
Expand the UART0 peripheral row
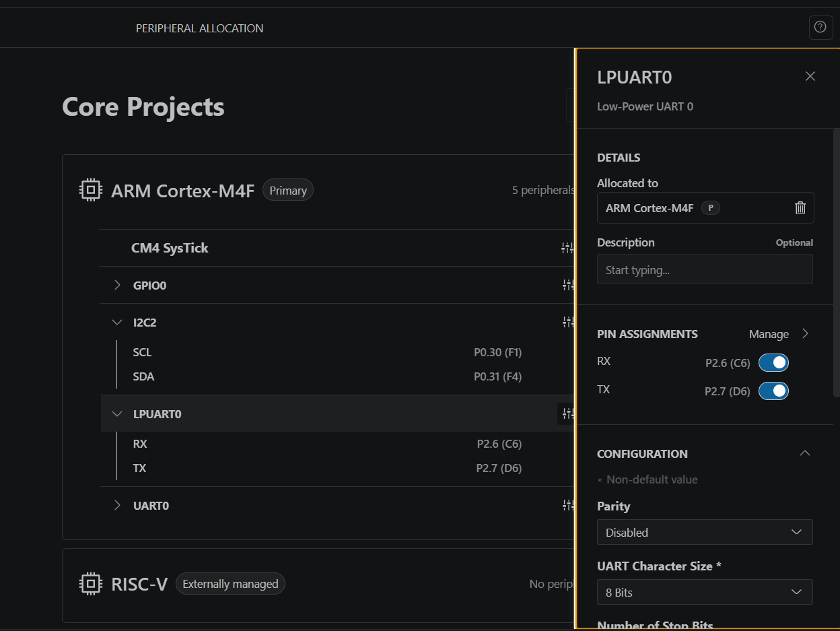117,505
